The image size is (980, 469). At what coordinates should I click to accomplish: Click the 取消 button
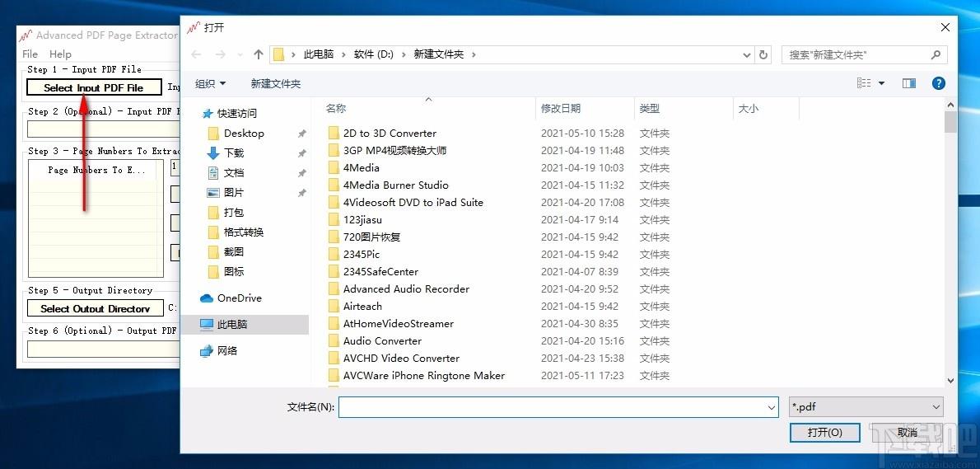pos(907,432)
